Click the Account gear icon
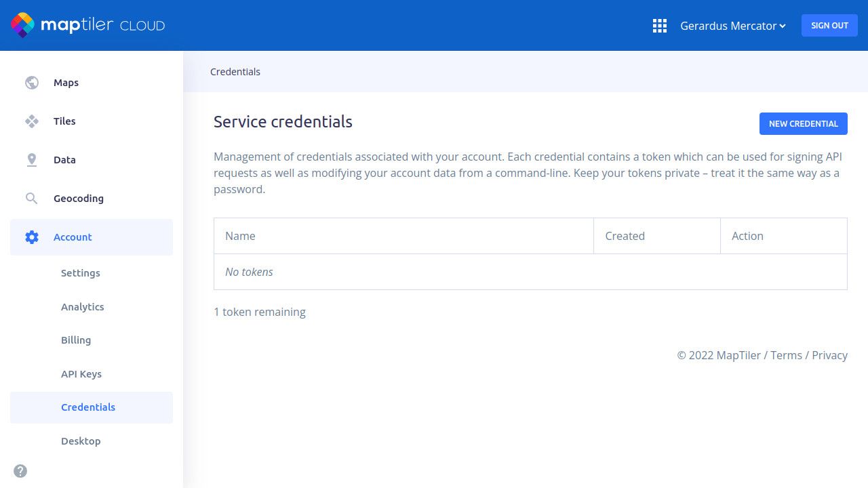This screenshot has width=868, height=488. click(x=32, y=237)
